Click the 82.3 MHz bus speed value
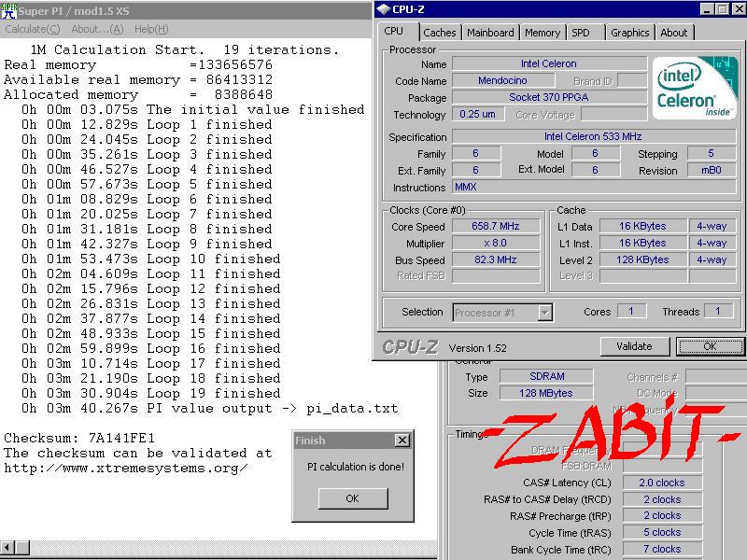The width and height of the screenshot is (747, 560). pyautogui.click(x=496, y=259)
